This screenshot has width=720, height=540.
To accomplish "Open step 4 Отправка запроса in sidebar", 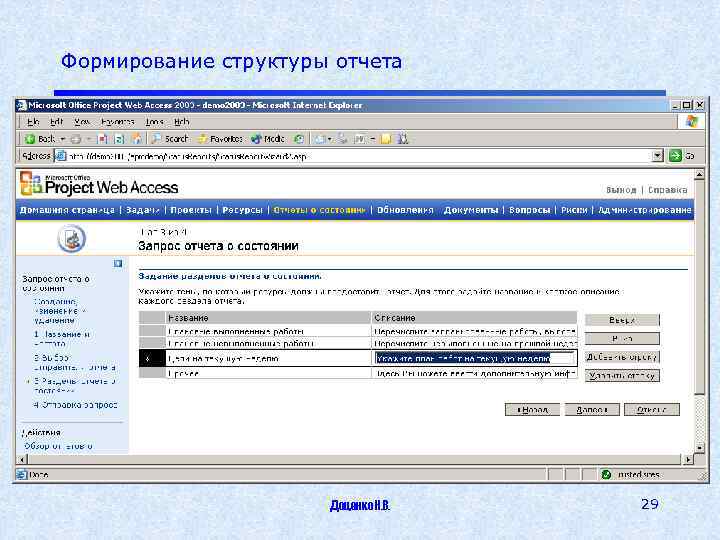I will tap(76, 405).
